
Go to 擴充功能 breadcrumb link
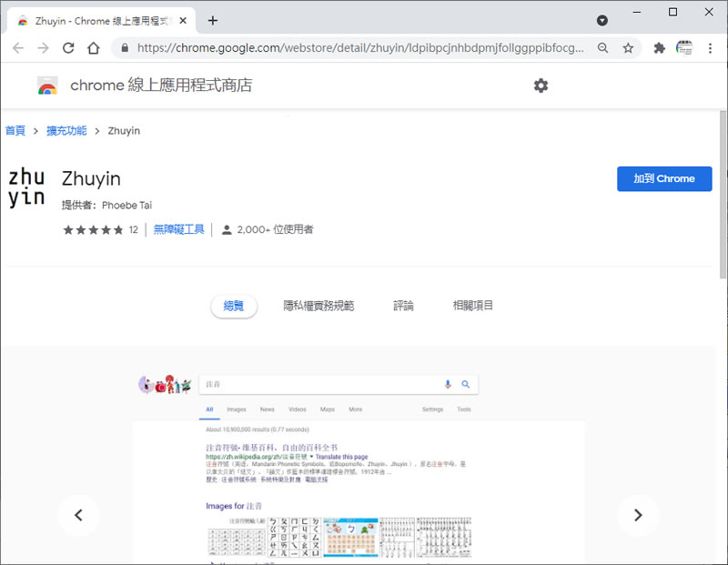[x=66, y=130]
